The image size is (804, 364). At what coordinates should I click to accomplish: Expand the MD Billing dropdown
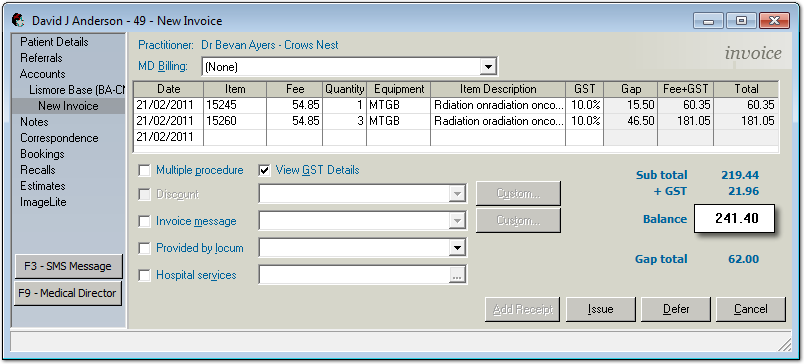pos(489,67)
